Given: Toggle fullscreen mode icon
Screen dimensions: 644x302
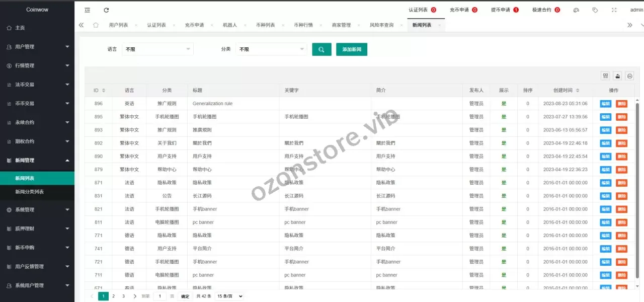Looking at the screenshot, I should [x=614, y=10].
